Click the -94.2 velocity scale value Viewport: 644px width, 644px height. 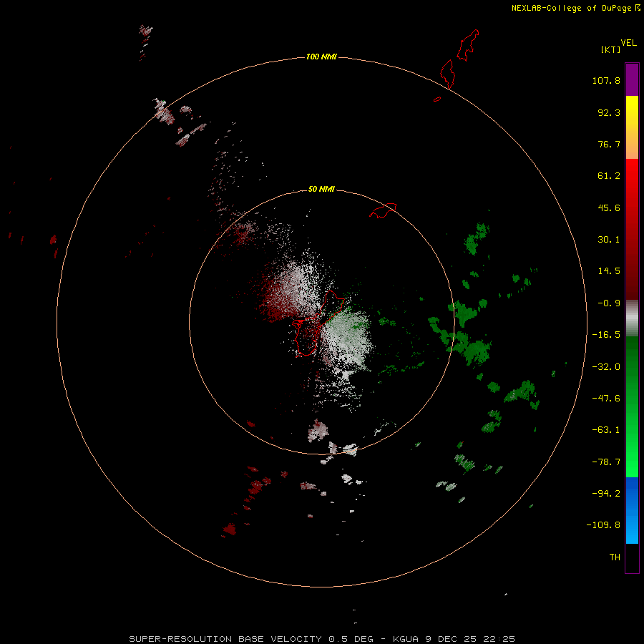tap(606, 494)
